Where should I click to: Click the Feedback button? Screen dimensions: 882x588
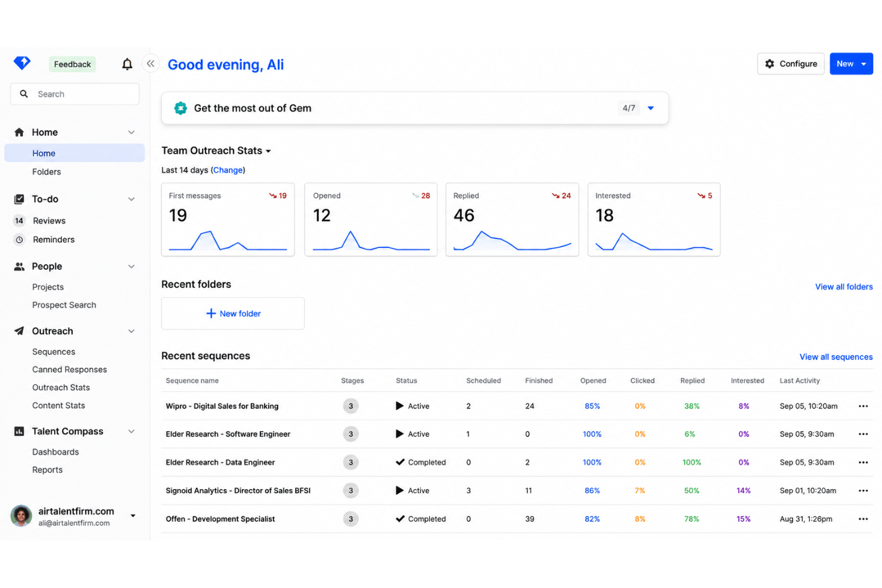[72, 64]
